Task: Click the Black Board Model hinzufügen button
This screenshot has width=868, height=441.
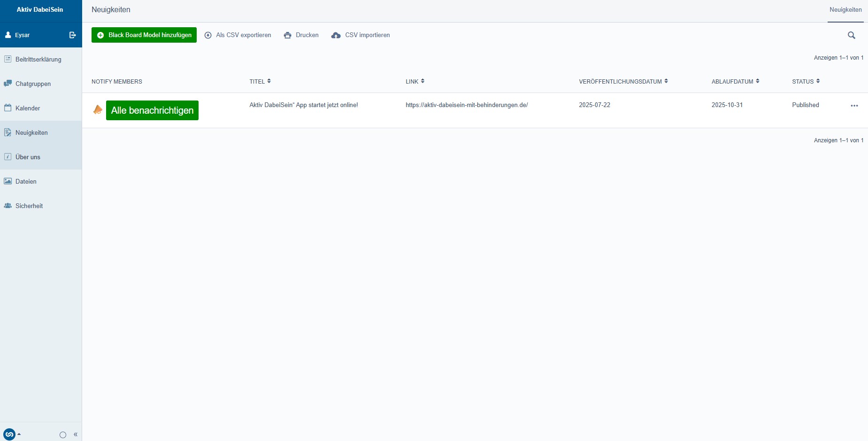Action: tap(144, 35)
